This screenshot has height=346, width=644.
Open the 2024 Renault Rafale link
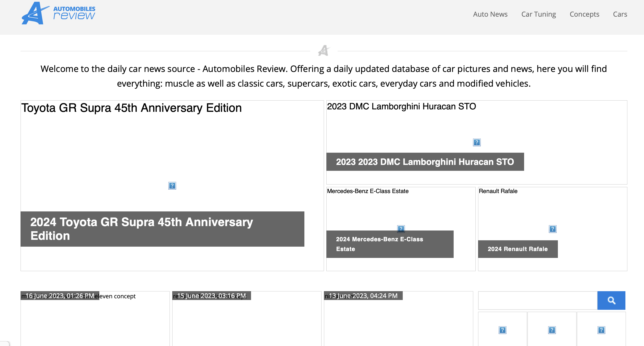(517, 249)
